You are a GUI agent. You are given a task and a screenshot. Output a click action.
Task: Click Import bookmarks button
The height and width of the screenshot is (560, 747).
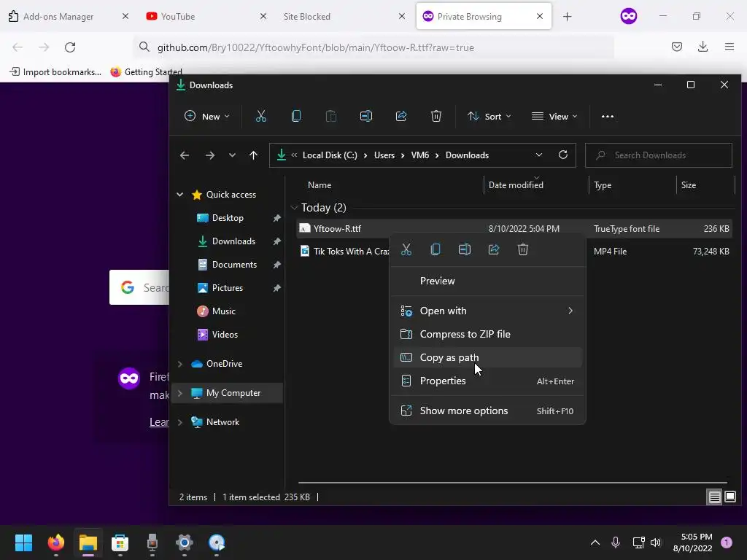pyautogui.click(x=55, y=72)
